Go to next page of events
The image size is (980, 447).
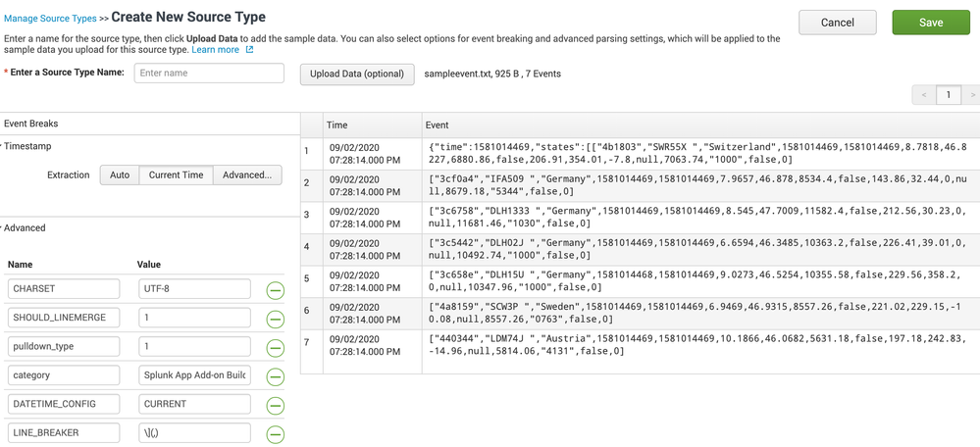coord(971,95)
